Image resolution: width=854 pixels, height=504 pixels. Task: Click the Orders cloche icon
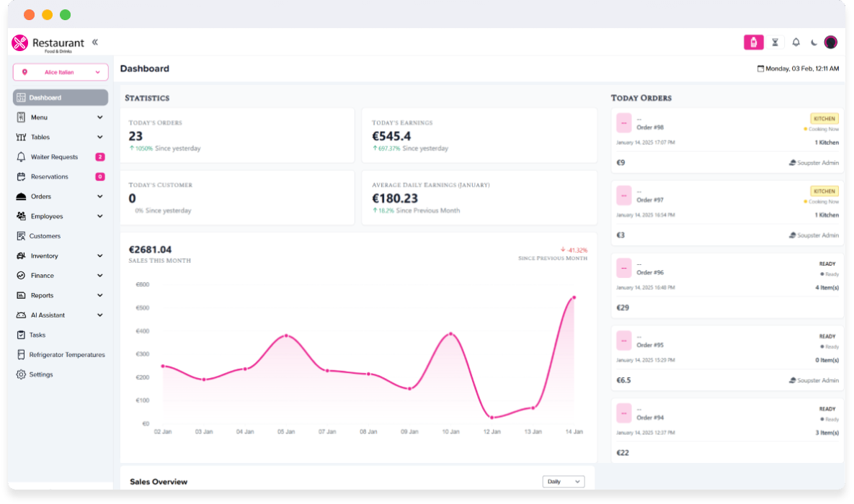click(21, 197)
